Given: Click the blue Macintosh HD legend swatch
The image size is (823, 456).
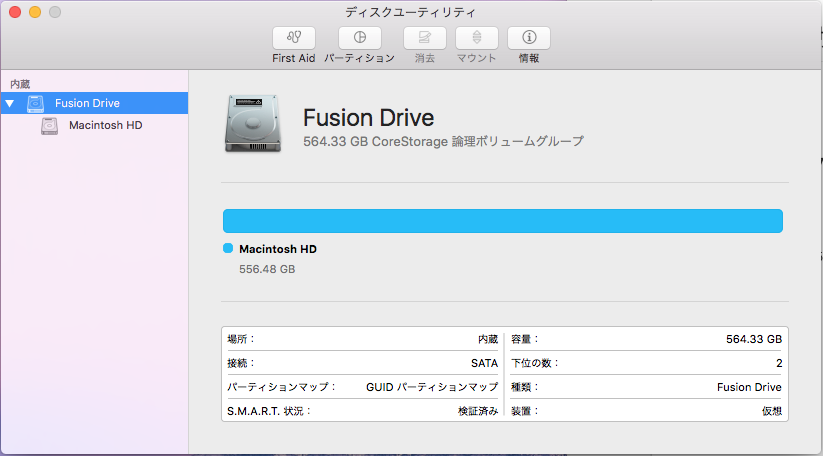Looking at the screenshot, I should pos(228,248).
